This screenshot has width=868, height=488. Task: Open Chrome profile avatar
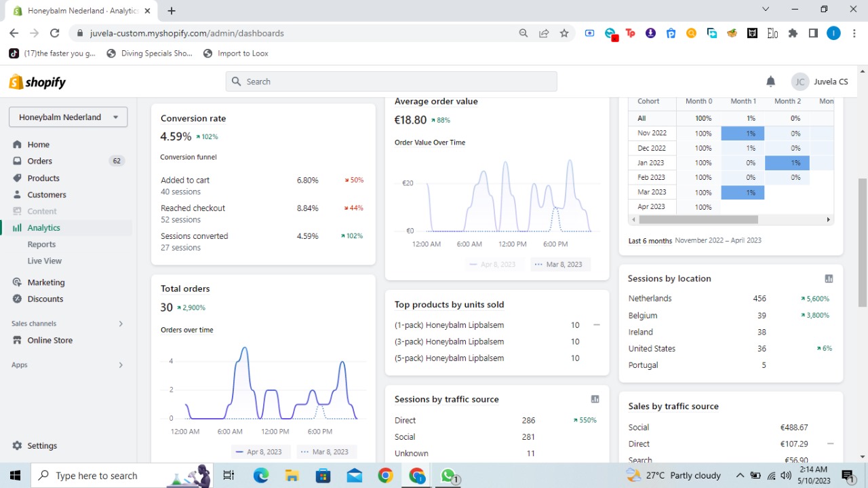(833, 33)
